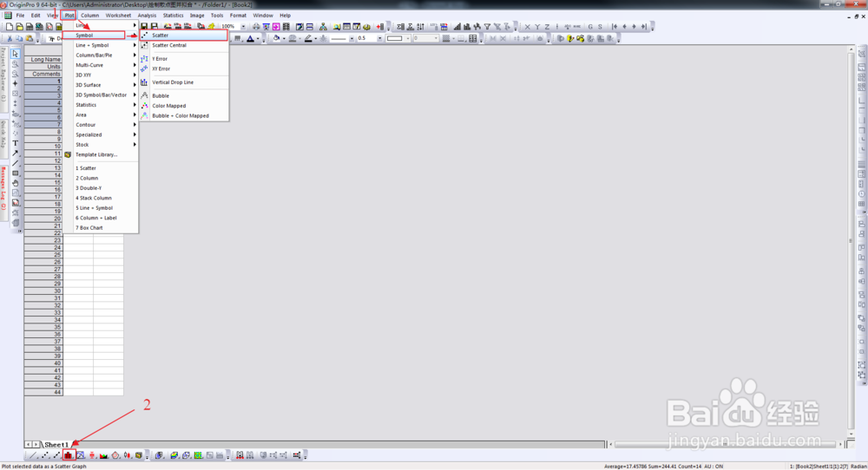The height and width of the screenshot is (470, 868).
Task: Expand the Multi-Curve submenu
Action: click(100, 65)
